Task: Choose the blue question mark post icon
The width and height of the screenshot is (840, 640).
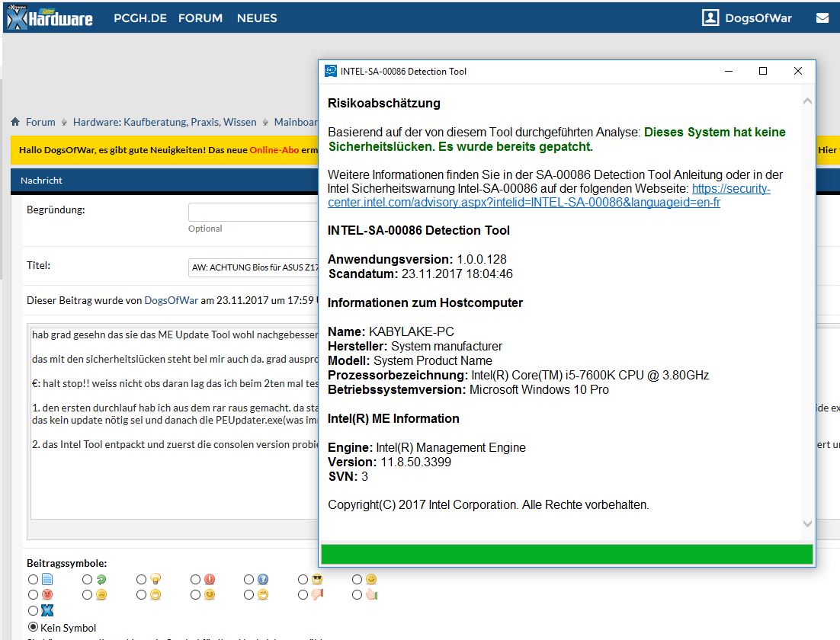Action: (x=263, y=580)
